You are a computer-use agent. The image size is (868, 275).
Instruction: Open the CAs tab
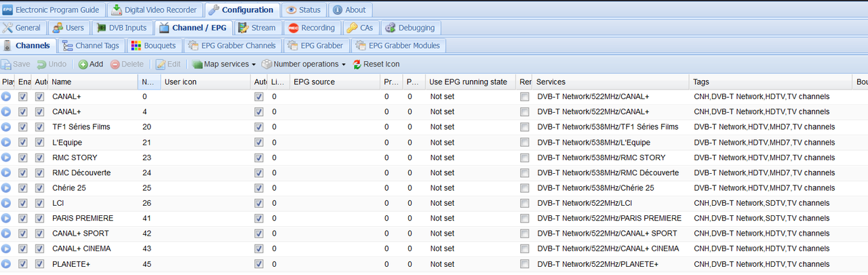[360, 28]
